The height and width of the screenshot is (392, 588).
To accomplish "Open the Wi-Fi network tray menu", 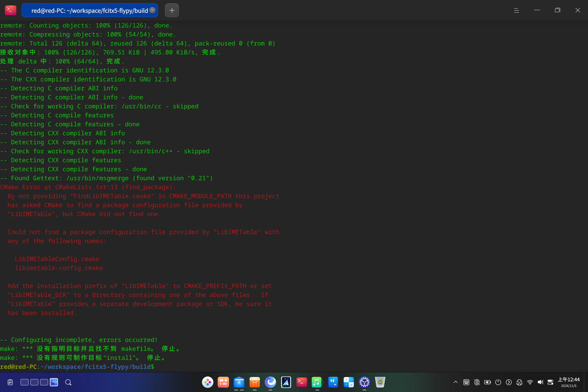I will tap(530, 382).
